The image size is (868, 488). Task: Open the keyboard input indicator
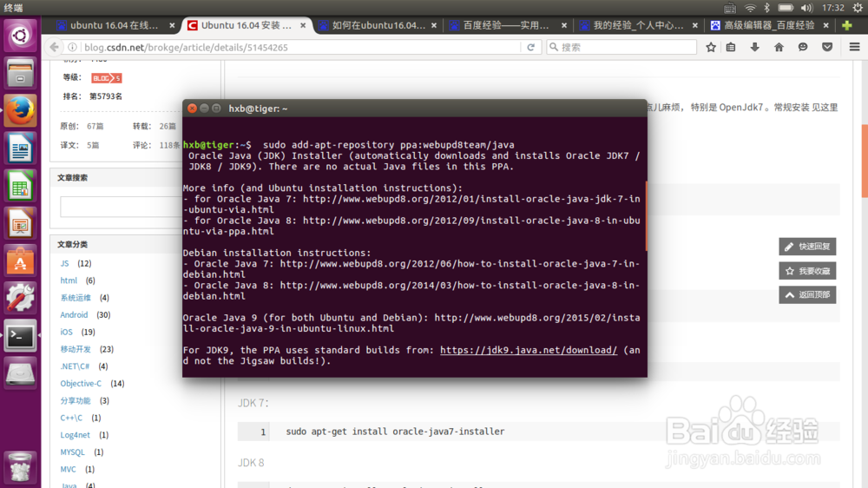point(730,8)
